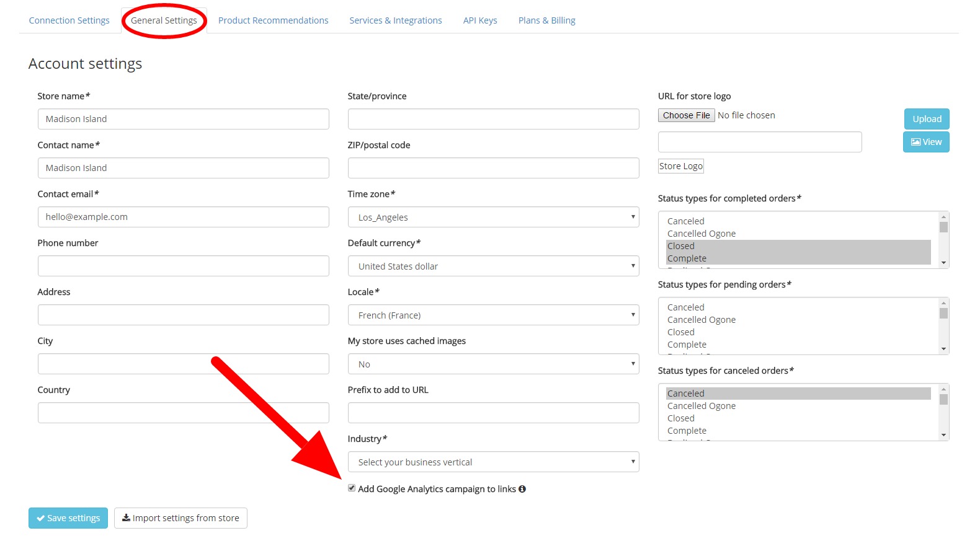Select Cancelled Ogone in pending orders list
This screenshot has width=980, height=541.
tap(798, 320)
